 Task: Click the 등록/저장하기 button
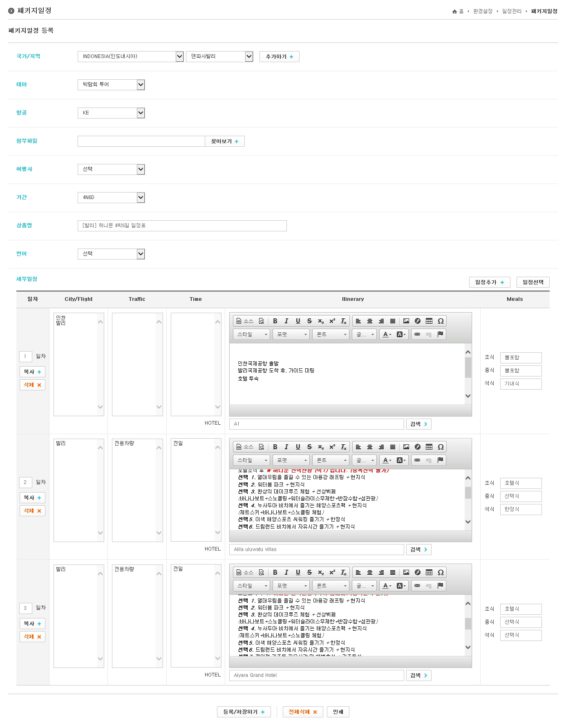(244, 712)
